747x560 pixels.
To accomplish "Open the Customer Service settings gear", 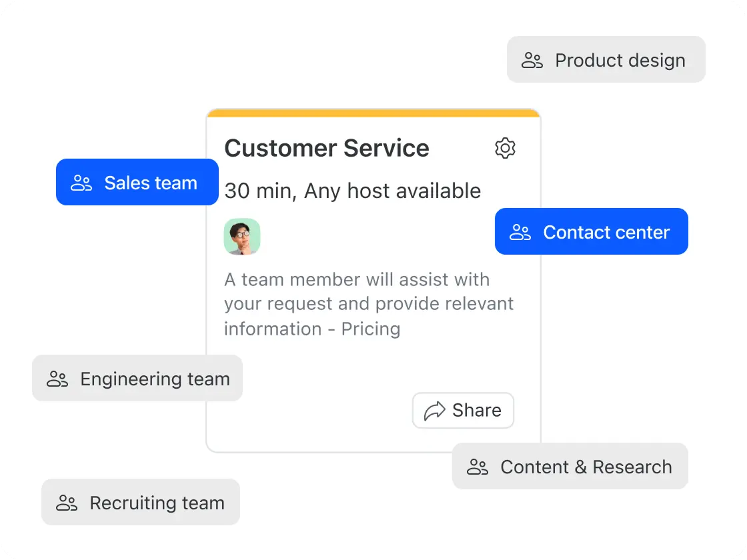I will [x=506, y=148].
